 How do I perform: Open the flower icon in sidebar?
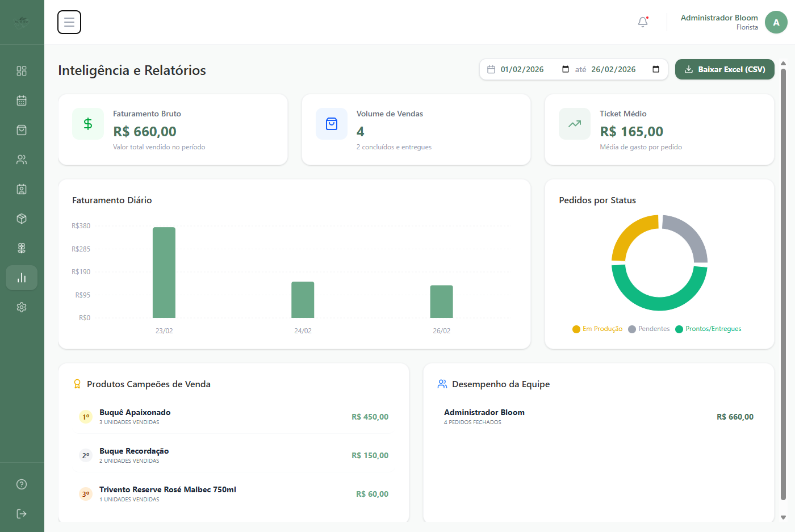point(22,248)
